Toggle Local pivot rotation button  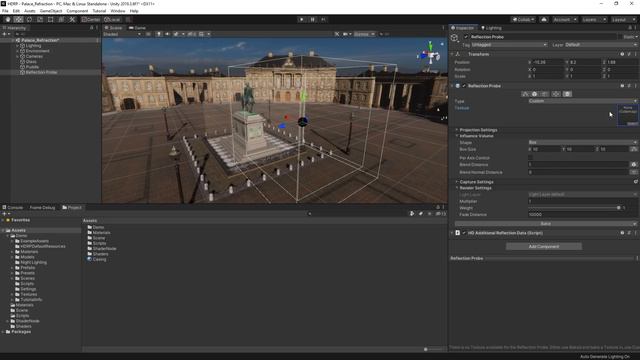tap(112, 19)
